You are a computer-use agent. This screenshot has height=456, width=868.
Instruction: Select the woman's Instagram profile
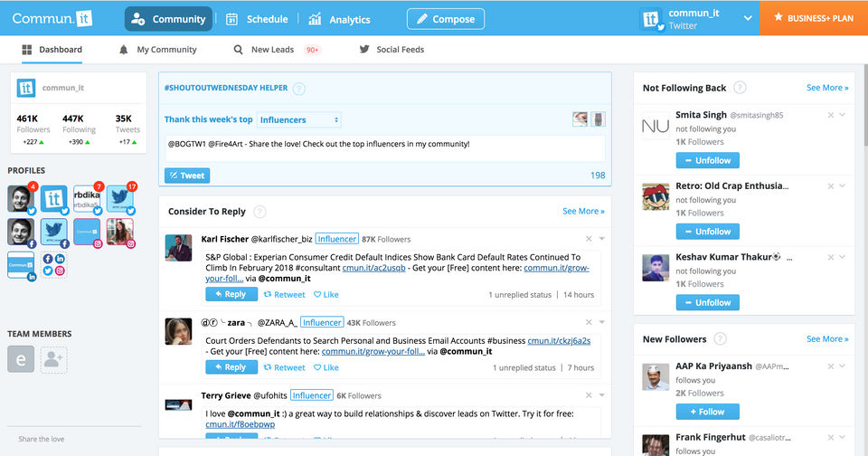(120, 232)
